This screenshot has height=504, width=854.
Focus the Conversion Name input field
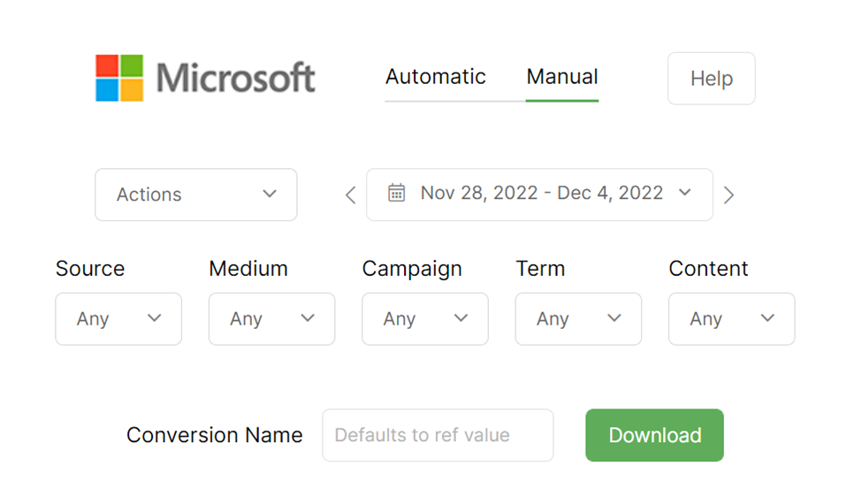coord(438,435)
